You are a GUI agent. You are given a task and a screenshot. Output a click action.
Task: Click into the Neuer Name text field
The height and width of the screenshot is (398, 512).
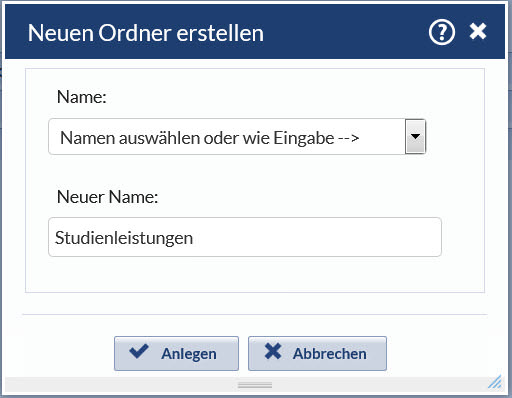click(x=245, y=237)
